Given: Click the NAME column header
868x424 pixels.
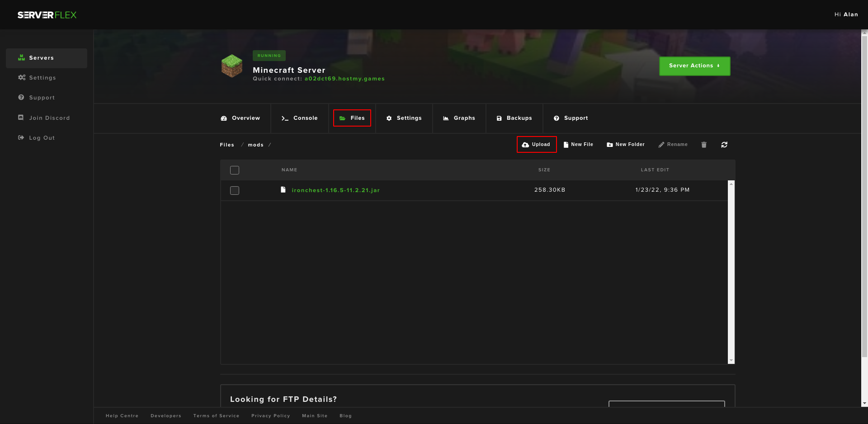Looking at the screenshot, I should [x=289, y=170].
